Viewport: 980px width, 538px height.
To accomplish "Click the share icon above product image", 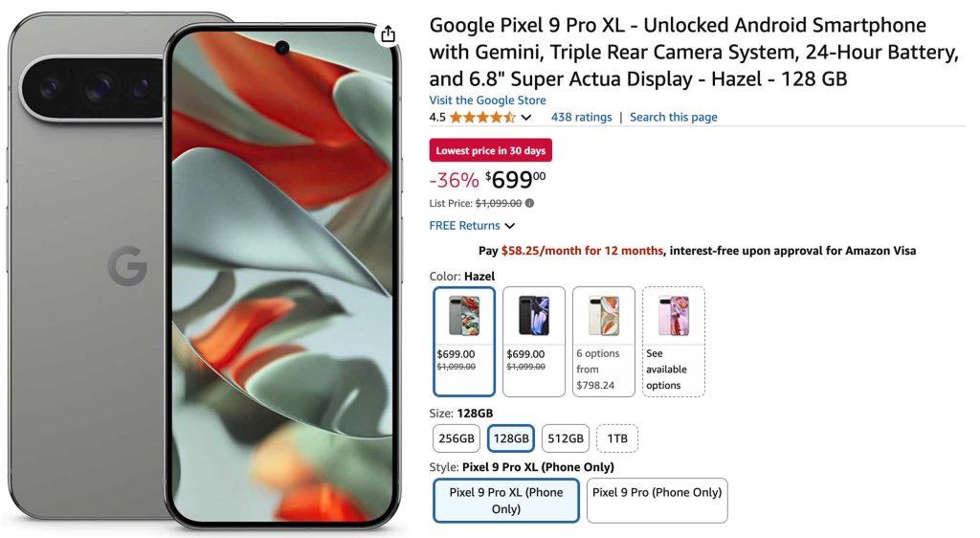I will [x=388, y=34].
